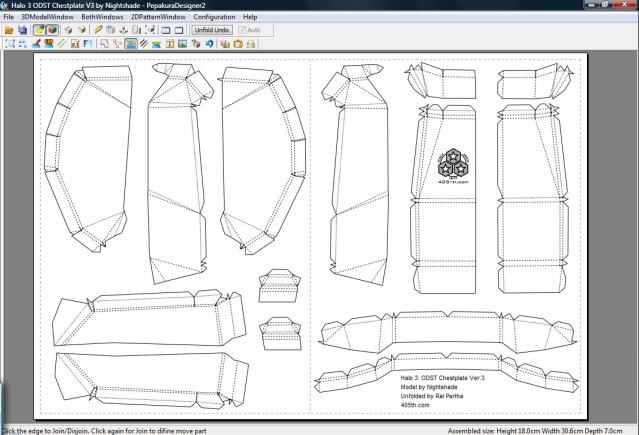
Task: Click the Join/Disjoin hint in status bar
Action: point(104,431)
